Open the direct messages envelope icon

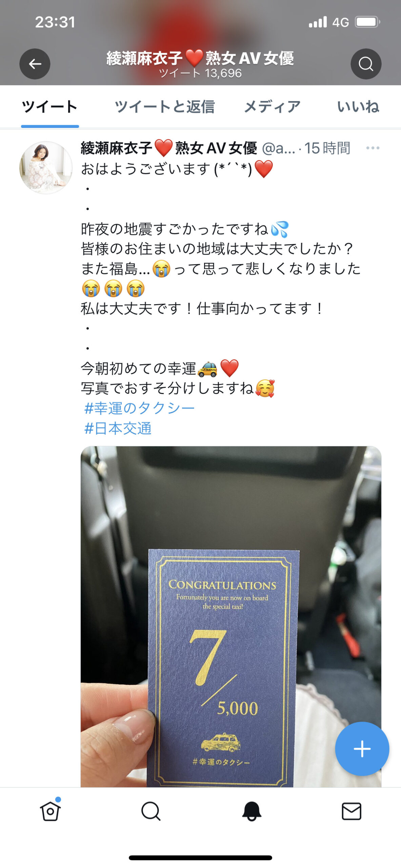pos(351,811)
